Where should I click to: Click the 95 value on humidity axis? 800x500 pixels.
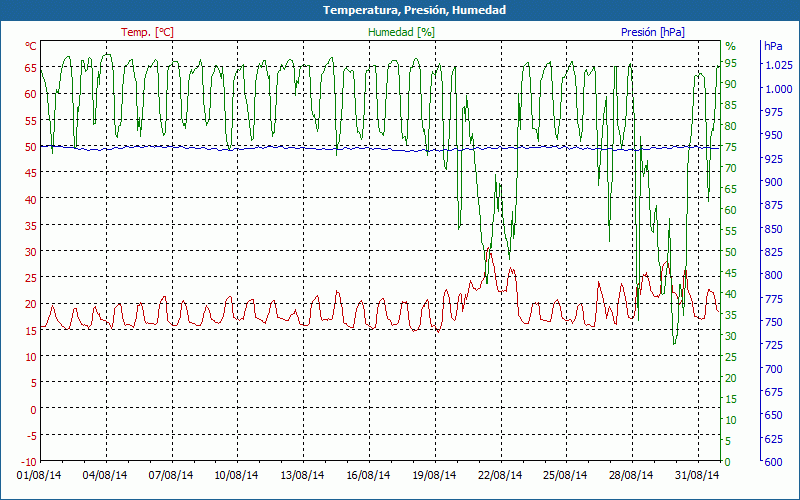tap(731, 63)
